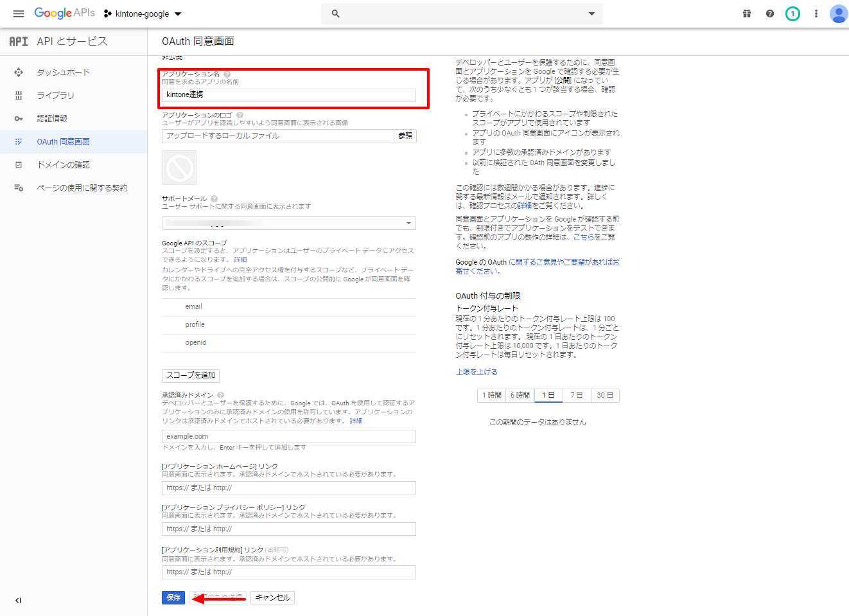Click the empty logo preview placeholder
Image resolution: width=849 pixels, height=616 pixels.
coord(179,168)
